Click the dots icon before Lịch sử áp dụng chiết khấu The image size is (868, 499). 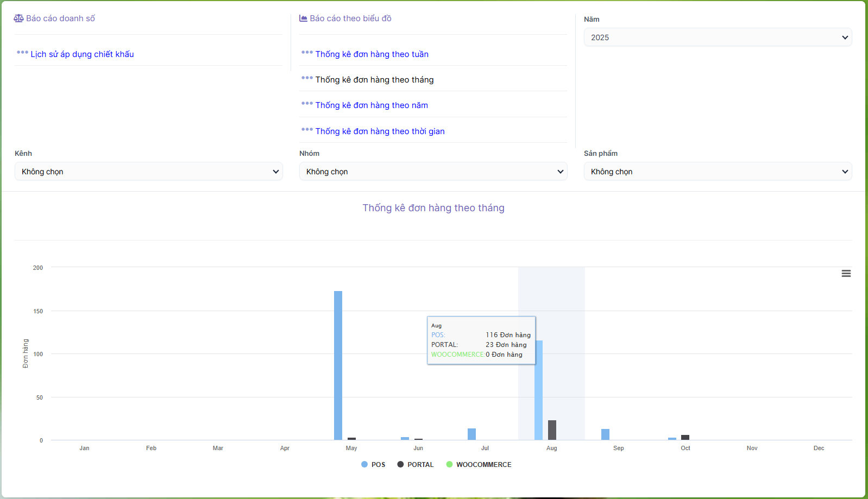[x=22, y=53]
